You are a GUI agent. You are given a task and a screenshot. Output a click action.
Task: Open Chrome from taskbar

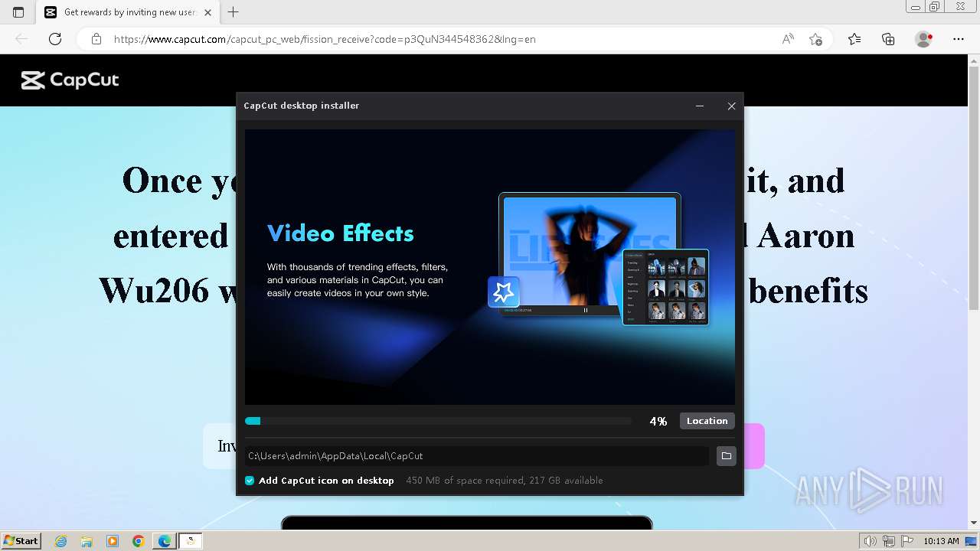(x=139, y=541)
